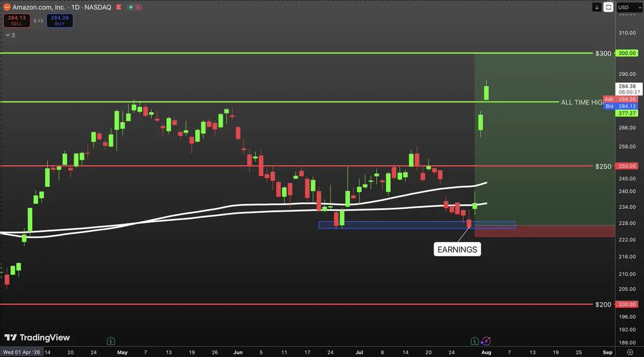Click the red 250.00 price label
The height and width of the screenshot is (357, 644).
pos(627,166)
